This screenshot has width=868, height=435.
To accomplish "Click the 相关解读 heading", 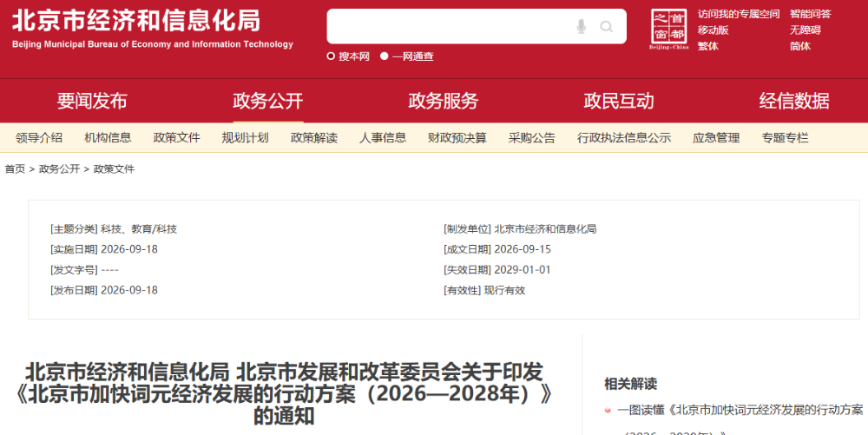I will point(630,384).
